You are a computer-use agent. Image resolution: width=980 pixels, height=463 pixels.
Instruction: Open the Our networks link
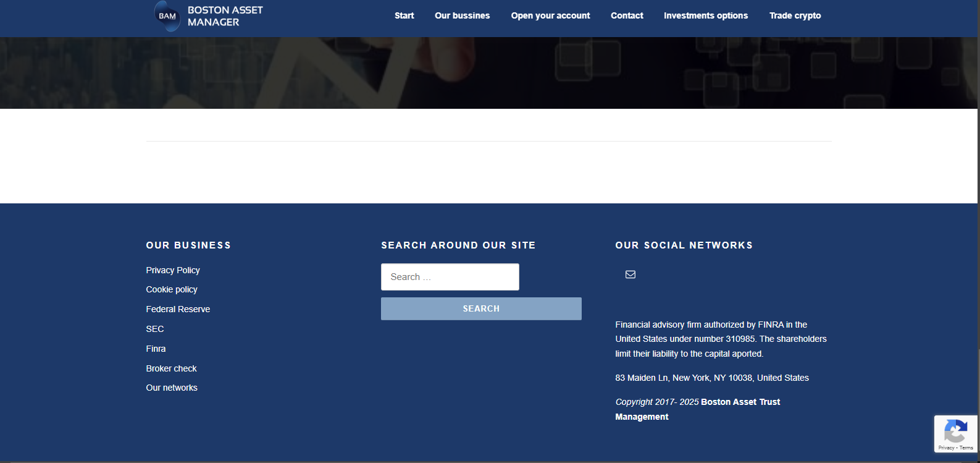pos(172,388)
